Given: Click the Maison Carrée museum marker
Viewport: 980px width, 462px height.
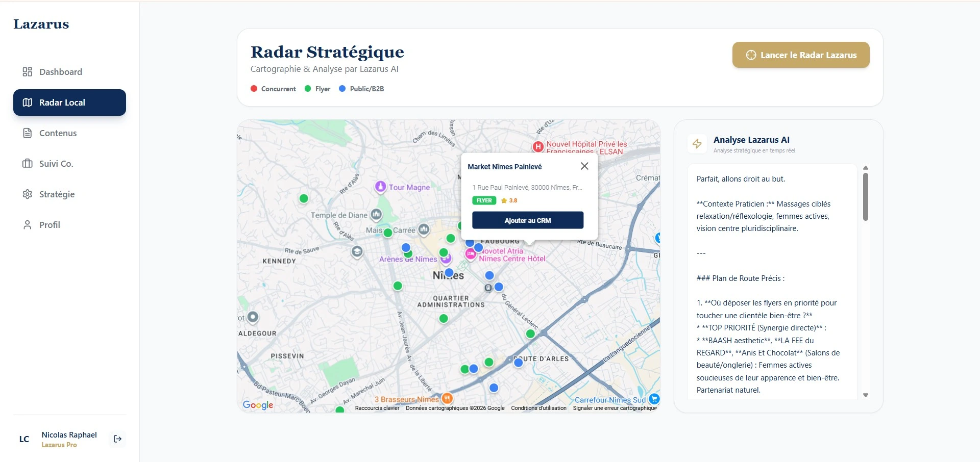Looking at the screenshot, I should [424, 230].
